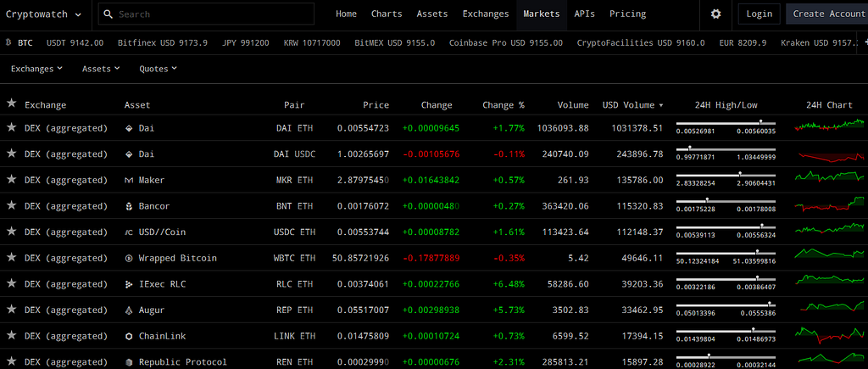The width and height of the screenshot is (868, 369).
Task: Click the +6.48% change value
Action: [509, 284]
